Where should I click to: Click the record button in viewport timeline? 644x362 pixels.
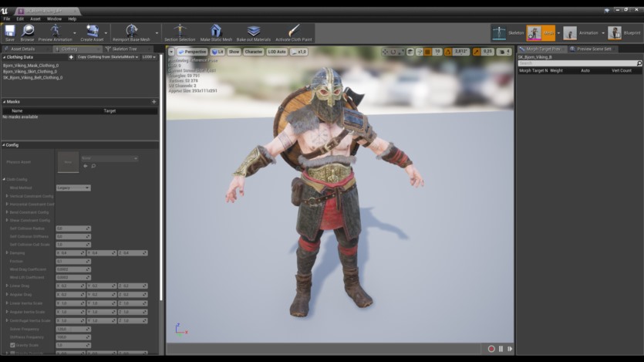[x=491, y=349]
